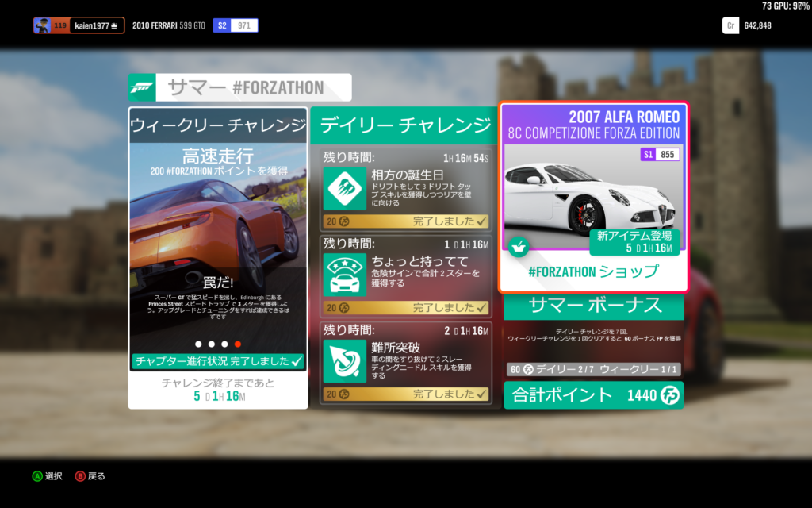This screenshot has width=812, height=508.
Task: Click the red B 戻る button prompt
Action: point(80,476)
